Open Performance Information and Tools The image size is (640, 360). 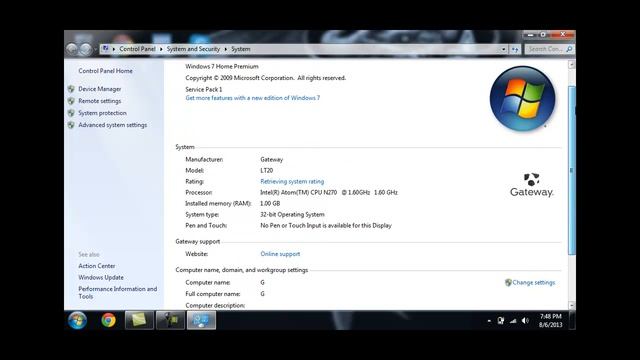point(118,293)
